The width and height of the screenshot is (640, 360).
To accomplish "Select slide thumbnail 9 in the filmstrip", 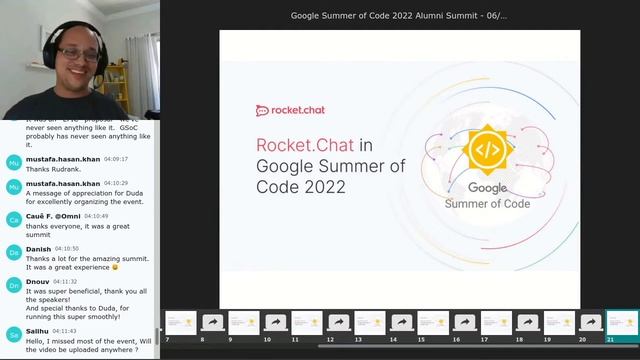I will (244, 323).
